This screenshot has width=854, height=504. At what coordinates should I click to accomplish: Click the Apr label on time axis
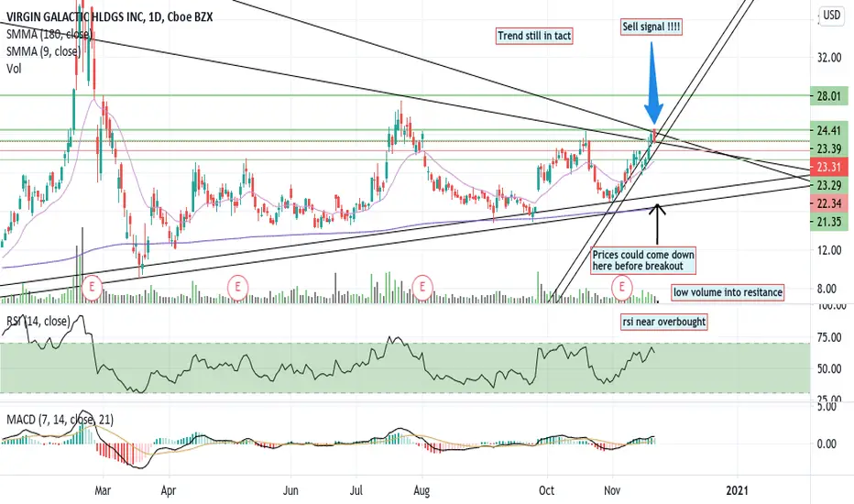(x=169, y=490)
